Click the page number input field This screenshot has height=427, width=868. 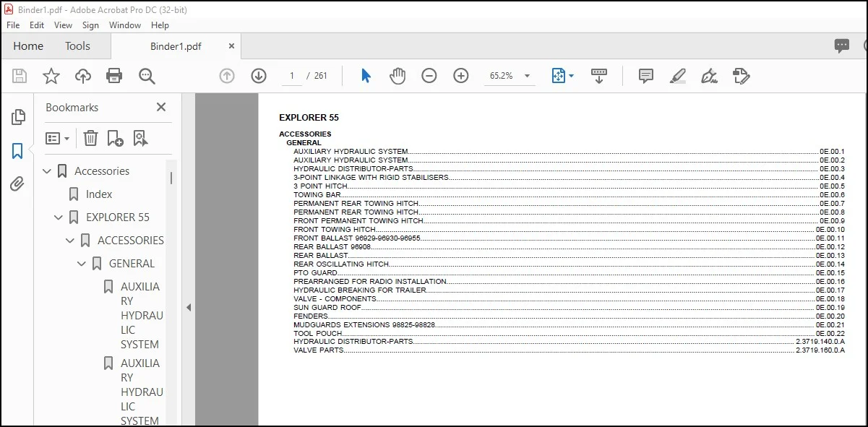pyautogui.click(x=292, y=76)
